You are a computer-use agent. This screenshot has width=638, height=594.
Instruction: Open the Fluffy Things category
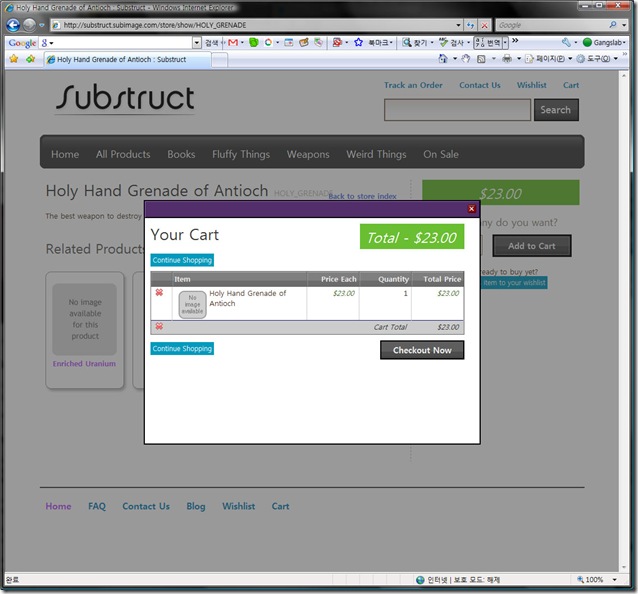tap(241, 154)
